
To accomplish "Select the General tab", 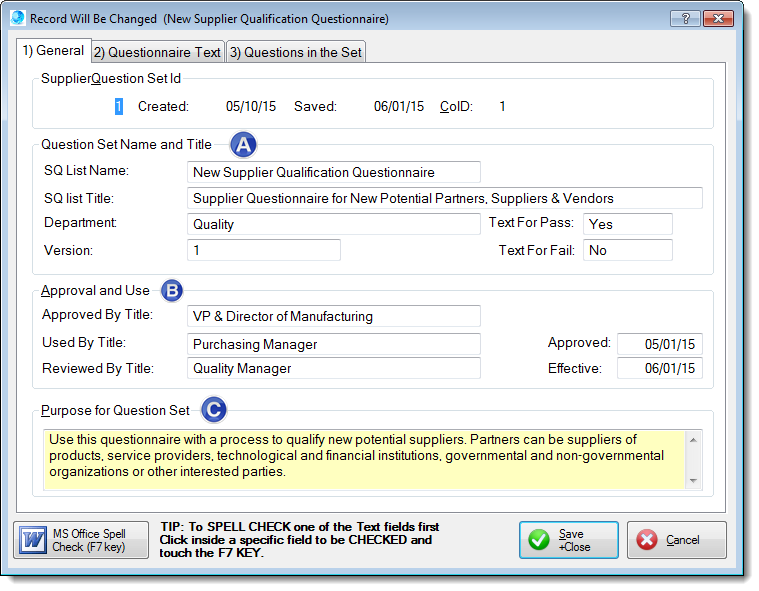I will pos(53,51).
